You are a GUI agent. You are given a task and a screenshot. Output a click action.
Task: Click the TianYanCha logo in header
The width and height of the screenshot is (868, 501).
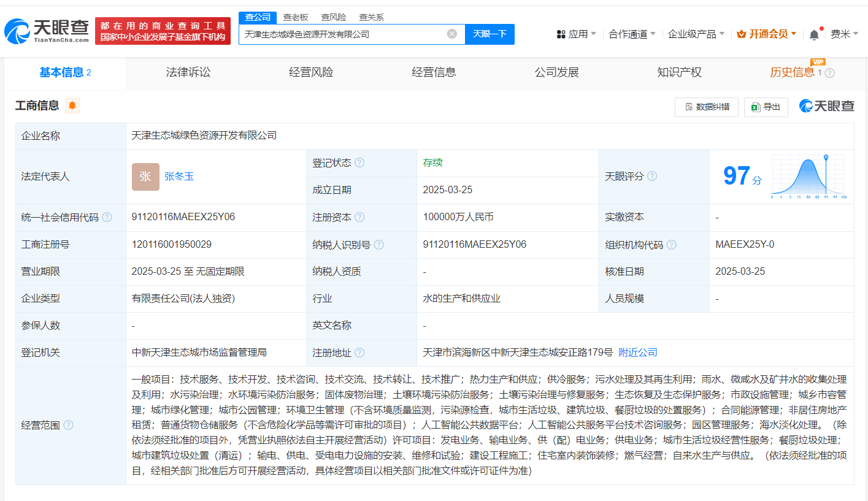47,31
